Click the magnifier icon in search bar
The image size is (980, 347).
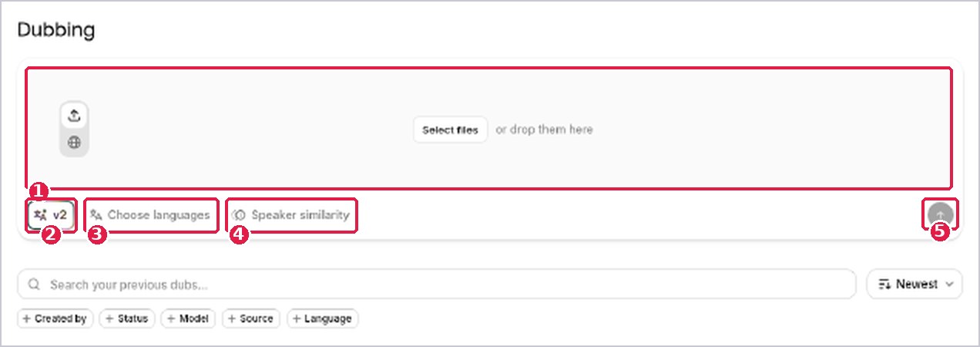pos(34,285)
